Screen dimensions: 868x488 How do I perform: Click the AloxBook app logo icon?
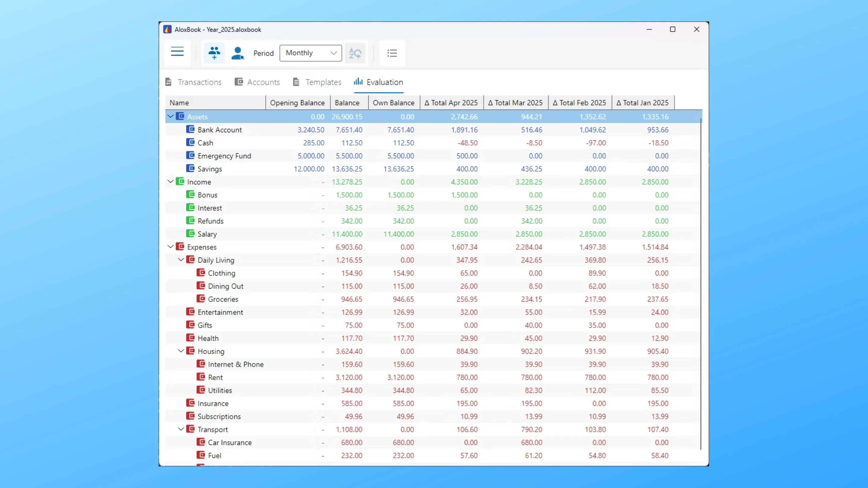[x=168, y=29]
